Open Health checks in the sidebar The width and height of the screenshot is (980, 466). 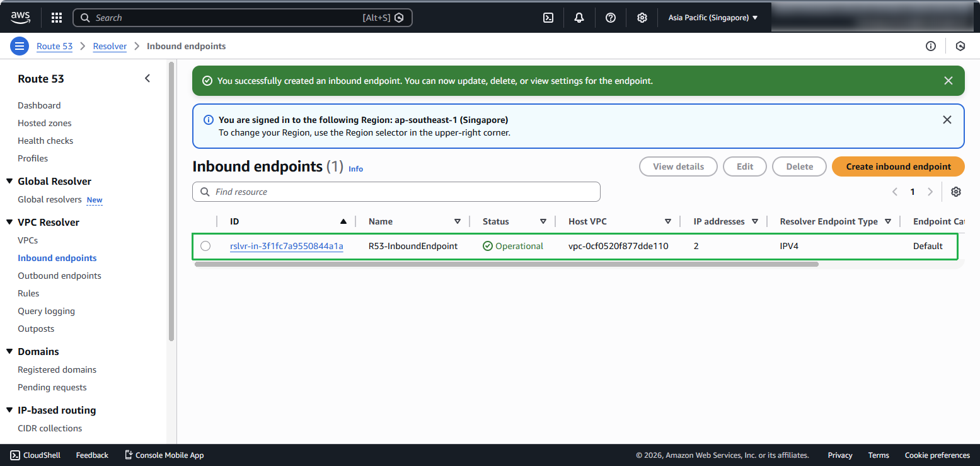pos(45,141)
